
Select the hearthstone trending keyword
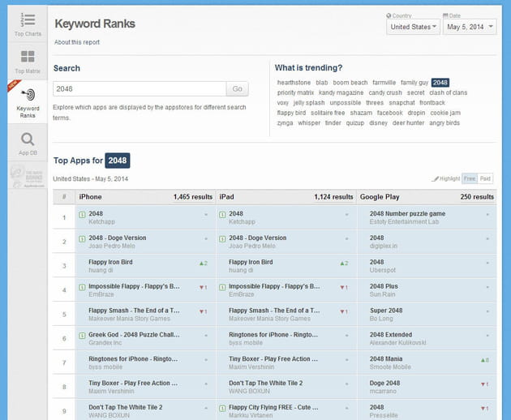pos(294,83)
